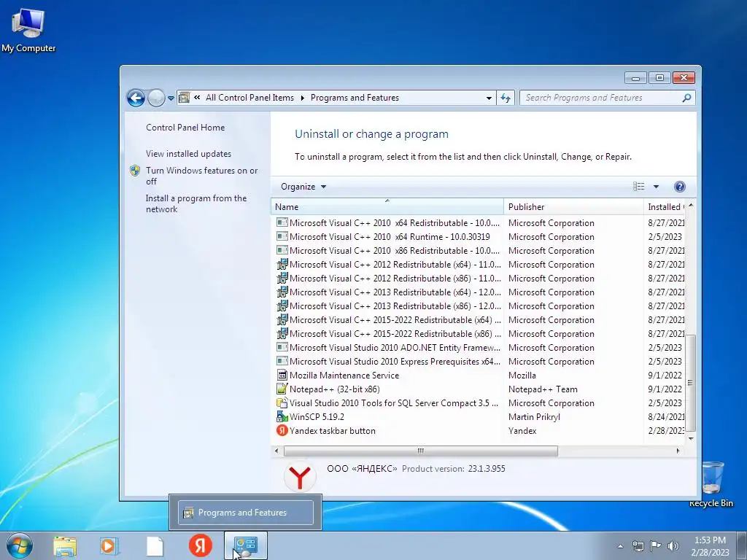
Task: Click the Control Panel icon in address bar
Action: [x=185, y=98]
